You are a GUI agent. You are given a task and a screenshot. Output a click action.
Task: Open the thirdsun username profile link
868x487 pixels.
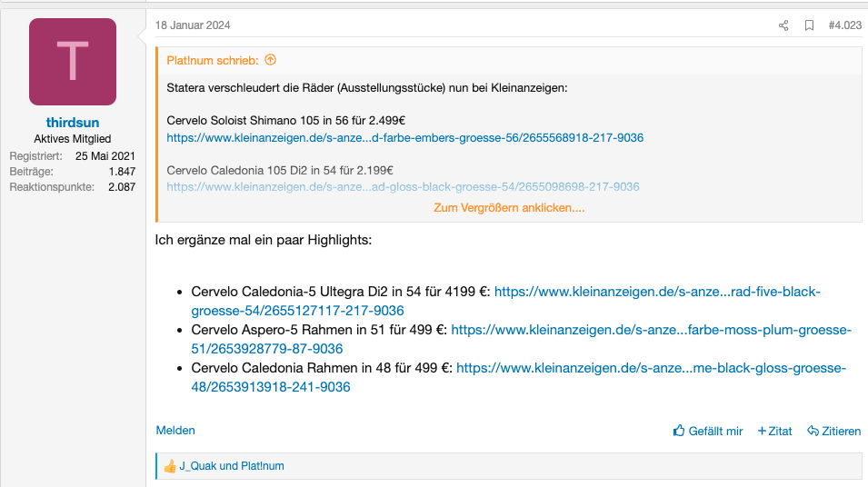click(x=73, y=123)
